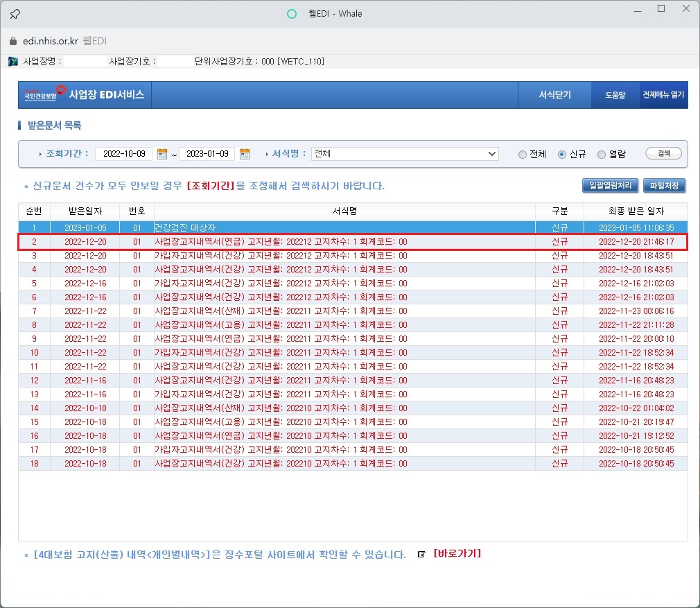The image size is (700, 608).
Task: Click the 받은일자 column header
Action: click(85, 211)
